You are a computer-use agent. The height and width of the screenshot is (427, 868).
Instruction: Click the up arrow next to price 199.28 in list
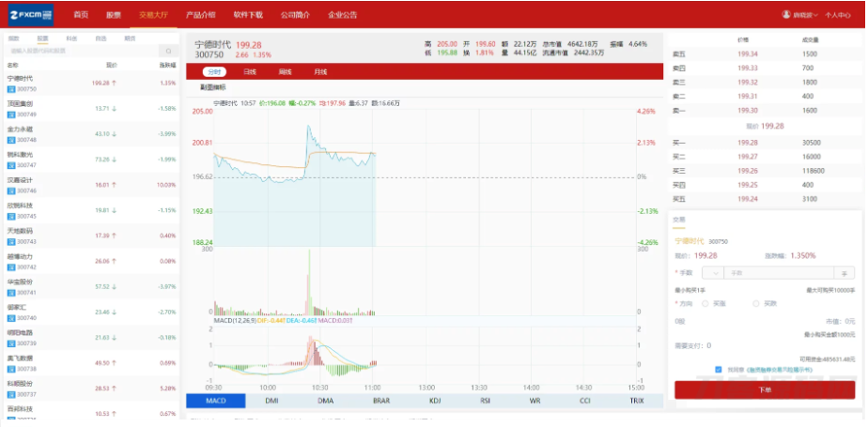click(114, 83)
